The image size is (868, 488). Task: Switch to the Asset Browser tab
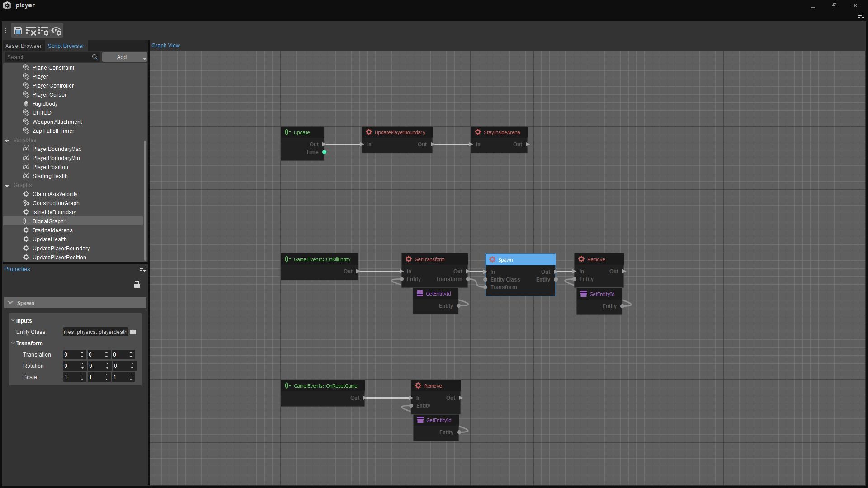click(24, 46)
